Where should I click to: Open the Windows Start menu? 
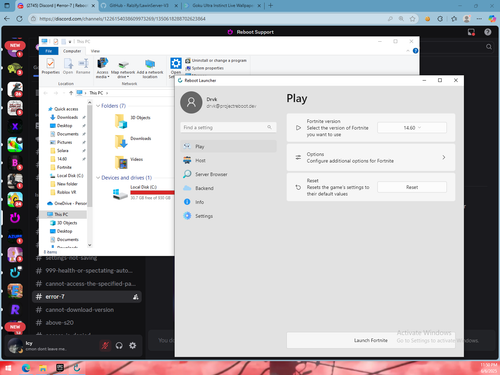pyautogui.click(x=8, y=368)
